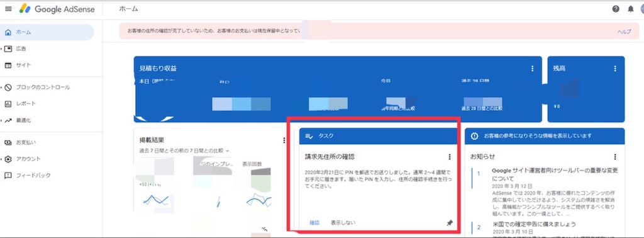Expand the ブロックのコントロール section arrow
644x238 pixels.
(x=2, y=88)
